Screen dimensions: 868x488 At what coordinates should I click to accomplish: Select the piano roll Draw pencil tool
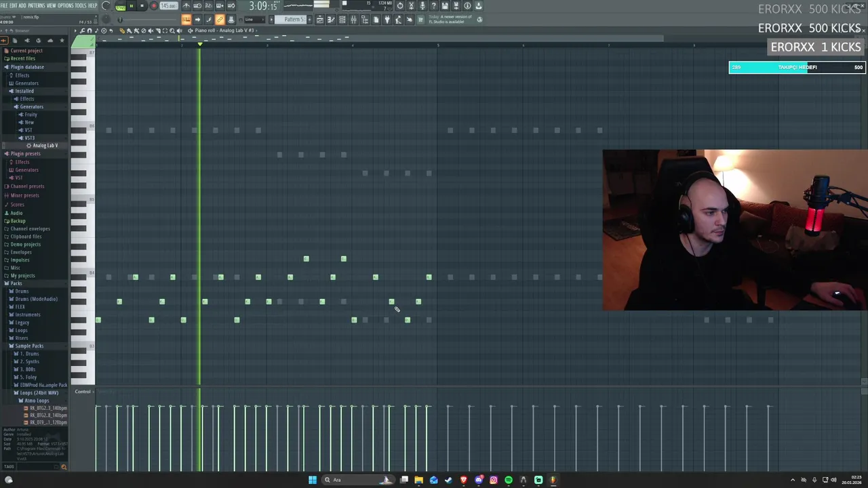[121, 30]
